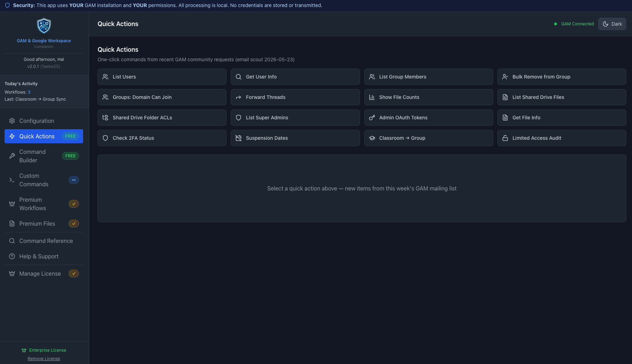The width and height of the screenshot is (632, 364).
Task: Click the folder tree icon on Shared Drive Folder ACLs
Action: coord(105,118)
